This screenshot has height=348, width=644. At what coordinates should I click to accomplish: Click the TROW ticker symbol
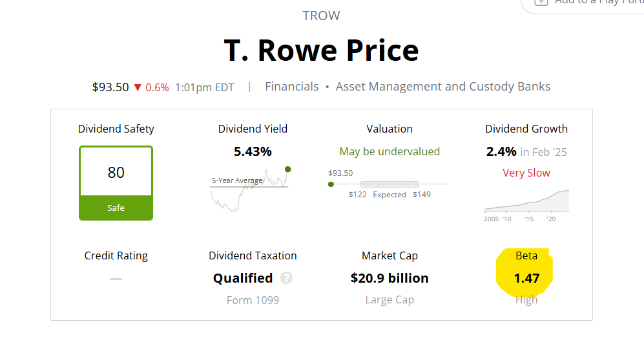coord(321,16)
